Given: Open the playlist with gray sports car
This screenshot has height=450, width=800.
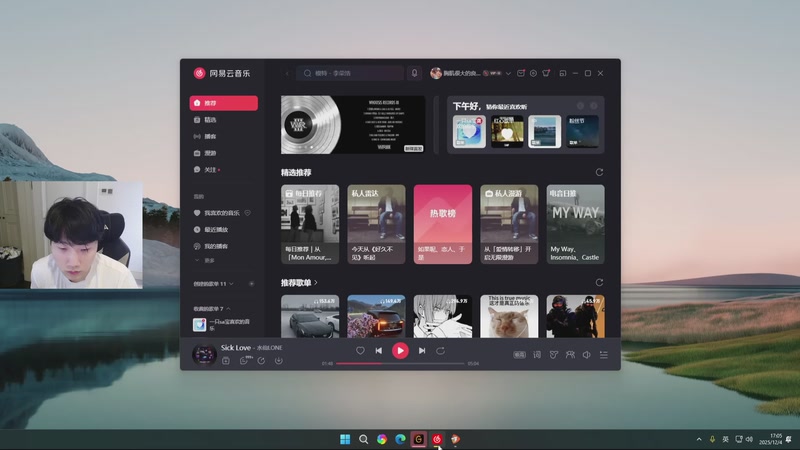Looking at the screenshot, I should pyautogui.click(x=310, y=316).
